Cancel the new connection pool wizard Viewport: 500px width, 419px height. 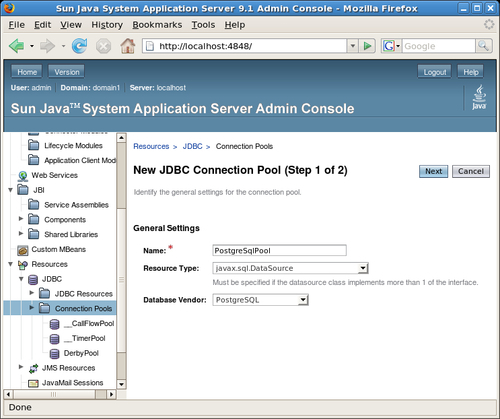pyautogui.click(x=471, y=171)
